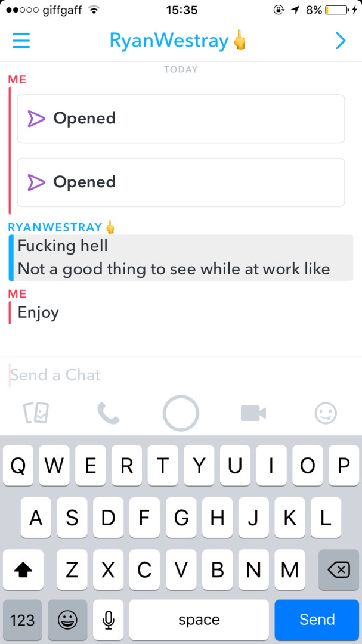Focus the Send a Chat input field
This screenshot has height=644, width=362.
coord(181,375)
